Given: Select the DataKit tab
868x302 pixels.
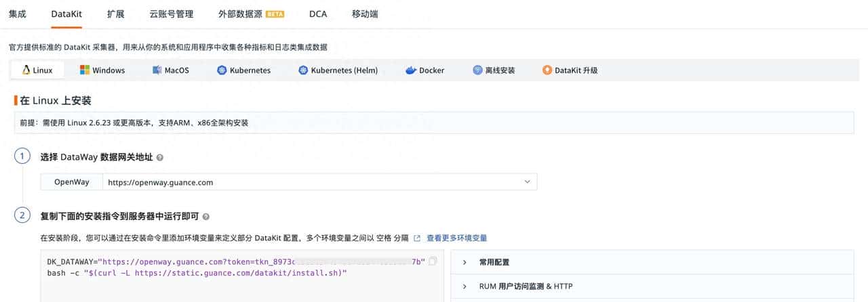Looking at the screenshot, I should point(66,14).
